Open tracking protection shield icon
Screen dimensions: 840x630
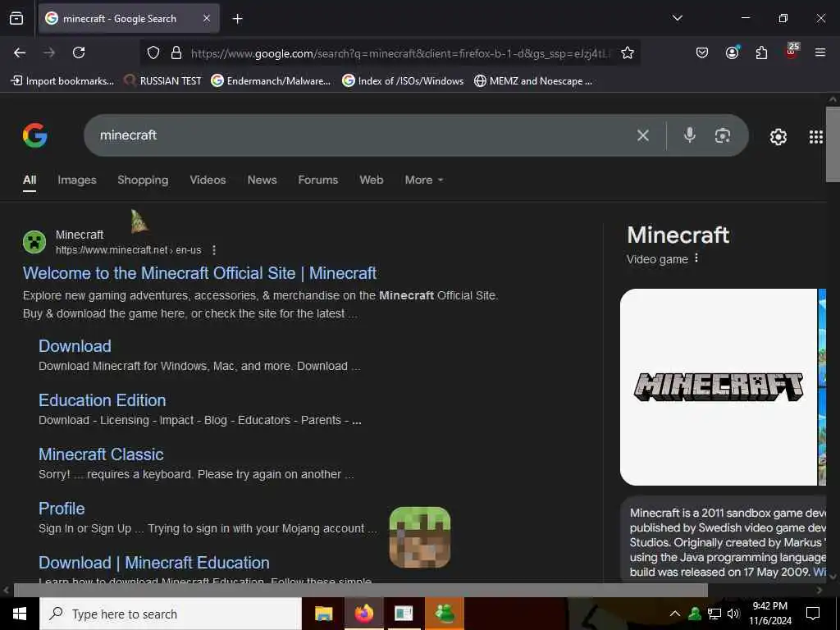point(153,52)
